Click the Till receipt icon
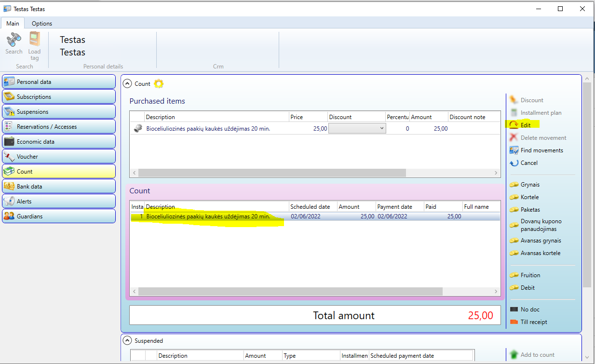Image resolution: width=595 pixels, height=364 pixels. [514, 322]
